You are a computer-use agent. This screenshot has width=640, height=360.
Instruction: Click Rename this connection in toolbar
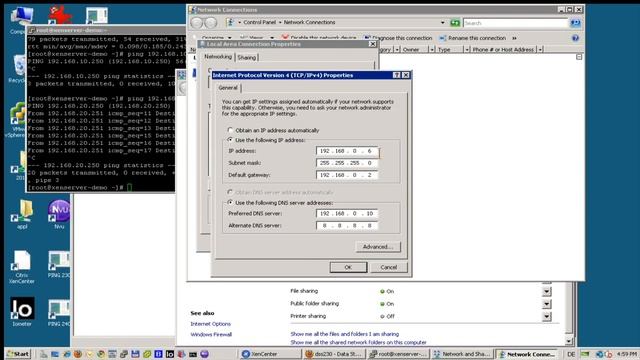pos(473,38)
